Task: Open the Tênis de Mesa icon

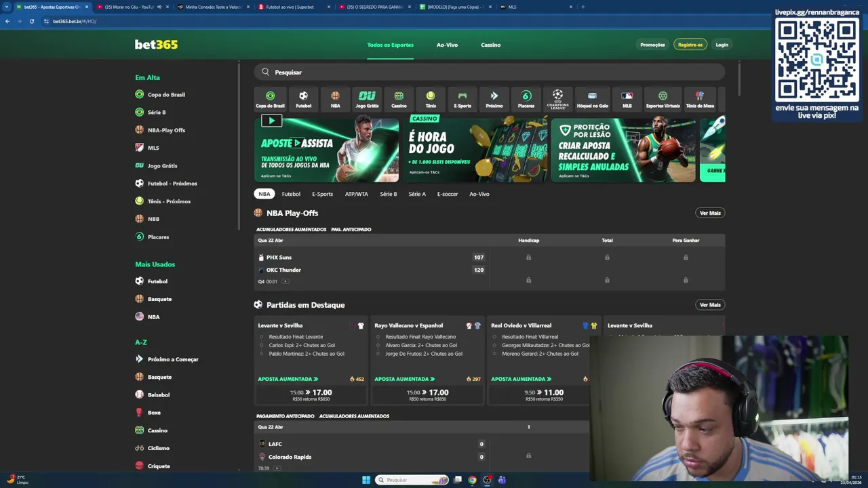Action: pyautogui.click(x=700, y=99)
